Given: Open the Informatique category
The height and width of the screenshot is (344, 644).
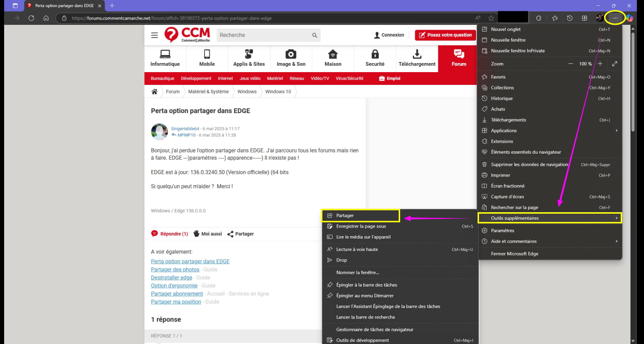Looking at the screenshot, I should pos(165,58).
